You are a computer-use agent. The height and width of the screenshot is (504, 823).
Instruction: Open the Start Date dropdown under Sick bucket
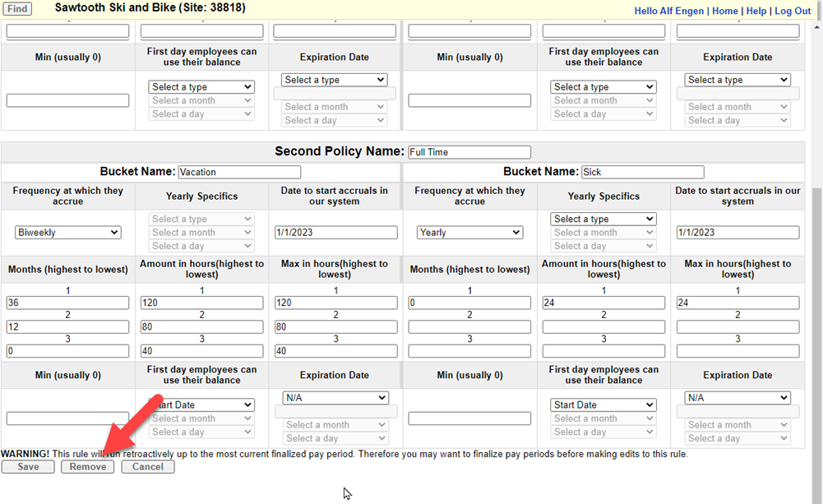(x=603, y=405)
